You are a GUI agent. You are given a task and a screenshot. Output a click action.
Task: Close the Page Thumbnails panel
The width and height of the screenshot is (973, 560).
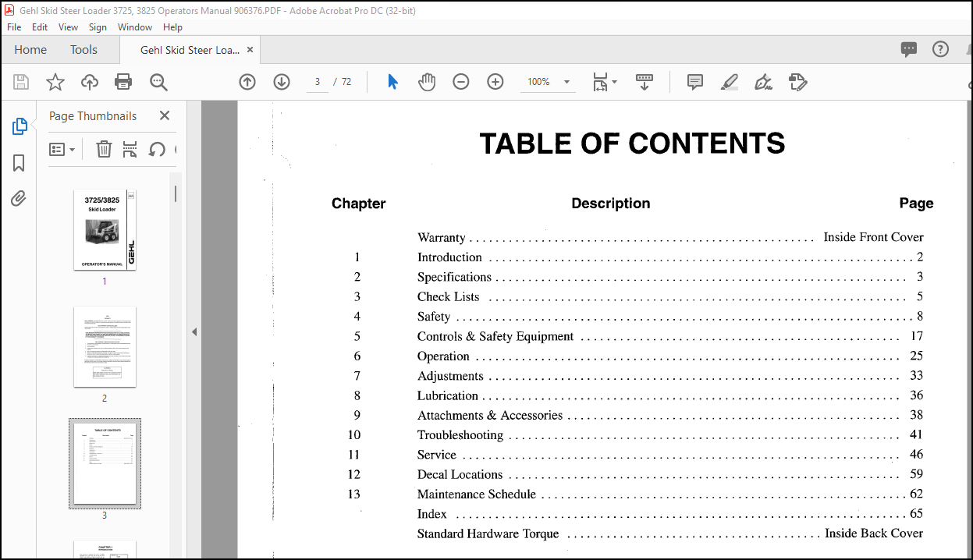[x=165, y=115]
